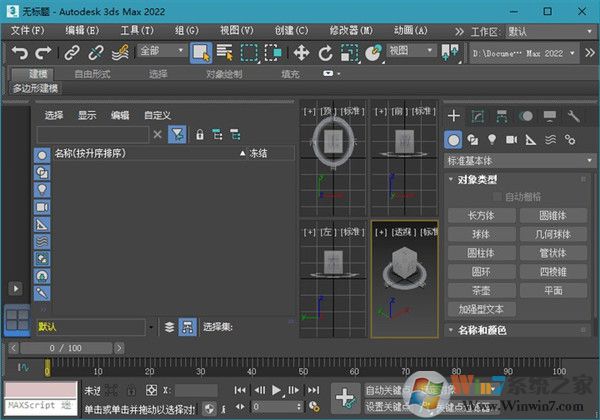Open the Utilities wrench panel
Viewport: 600px width, 420px height.
coord(573,116)
